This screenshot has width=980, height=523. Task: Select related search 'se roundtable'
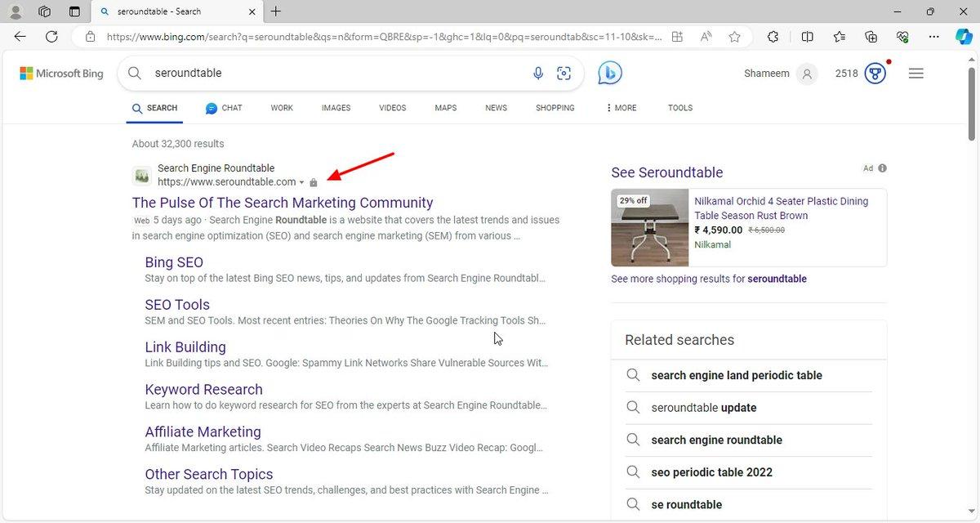tap(687, 505)
